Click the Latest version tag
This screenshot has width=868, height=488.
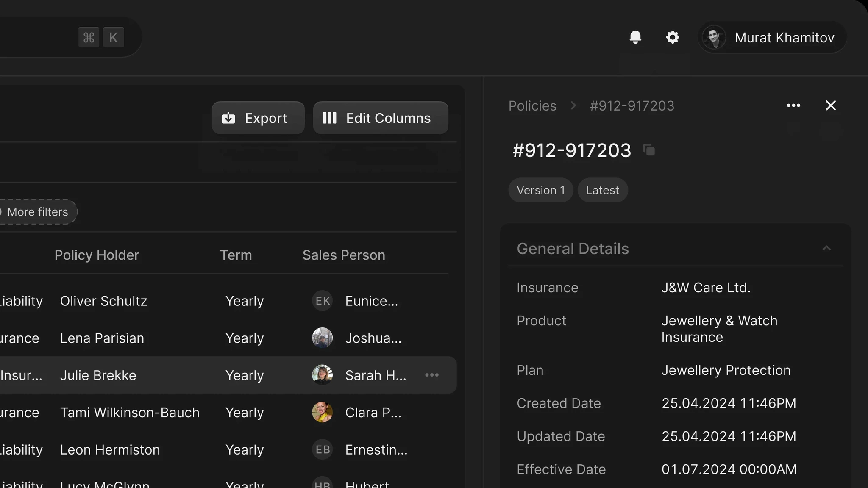[602, 190]
